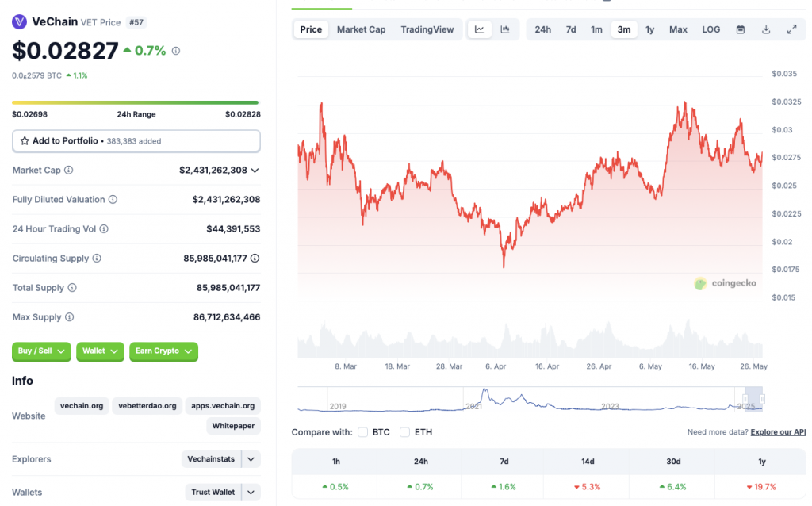Click the star on Add to Portfolio

pyautogui.click(x=25, y=140)
